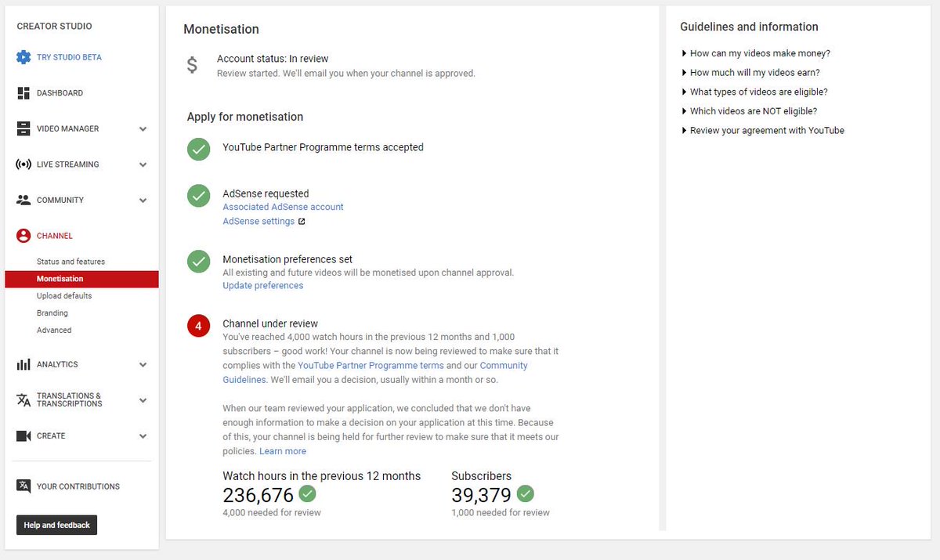Expand the Video Manager section chevron
The height and width of the screenshot is (560, 940).
[143, 129]
